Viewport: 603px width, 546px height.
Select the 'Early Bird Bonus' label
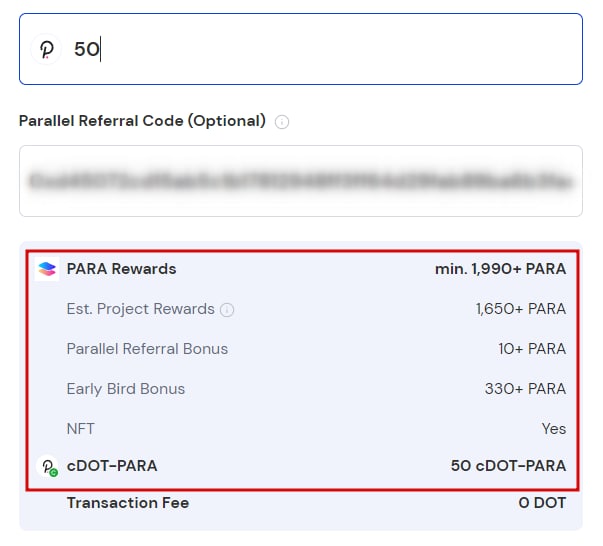pyautogui.click(x=126, y=389)
